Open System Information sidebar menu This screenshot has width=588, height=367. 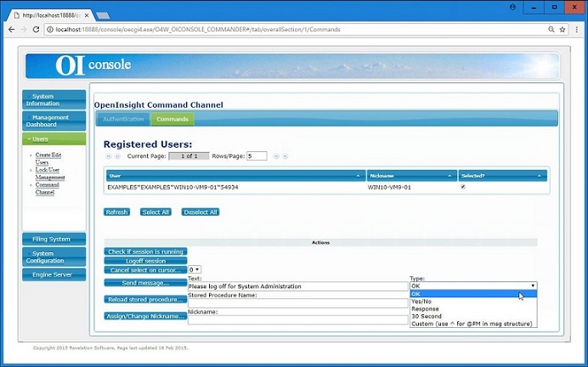[54, 99]
